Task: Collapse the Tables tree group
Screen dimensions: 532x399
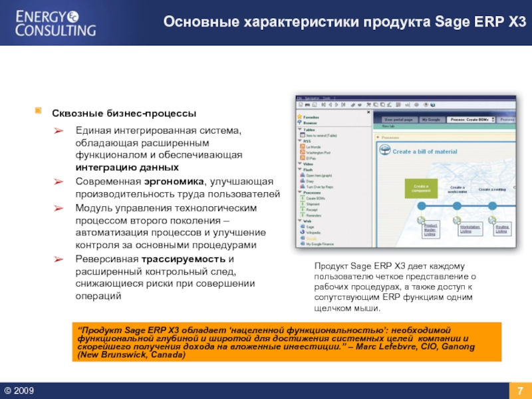Action: (x=300, y=129)
